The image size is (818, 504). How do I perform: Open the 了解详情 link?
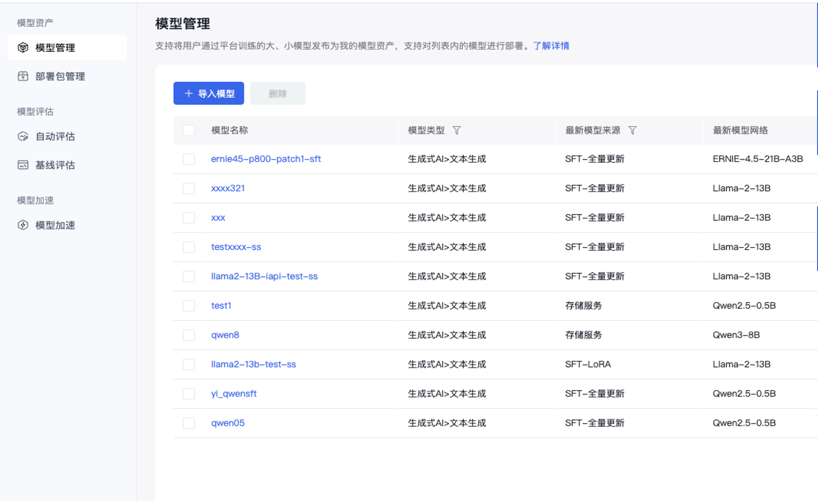(551, 46)
